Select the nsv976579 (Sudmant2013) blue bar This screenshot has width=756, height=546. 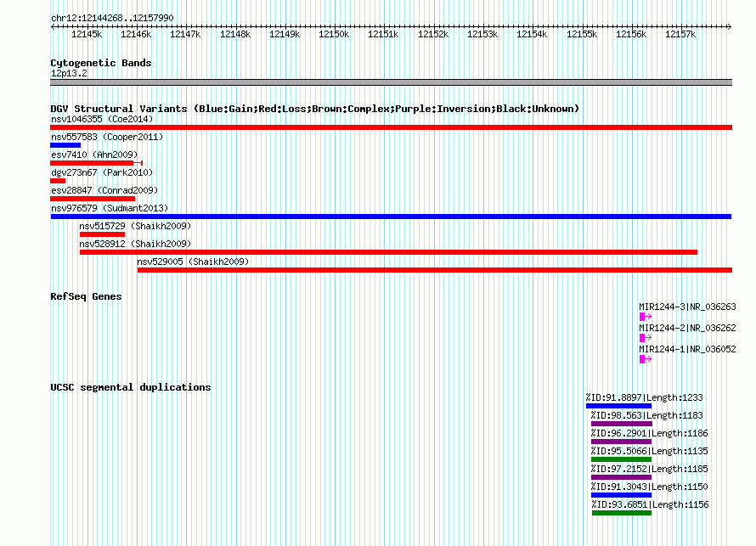(x=391, y=217)
